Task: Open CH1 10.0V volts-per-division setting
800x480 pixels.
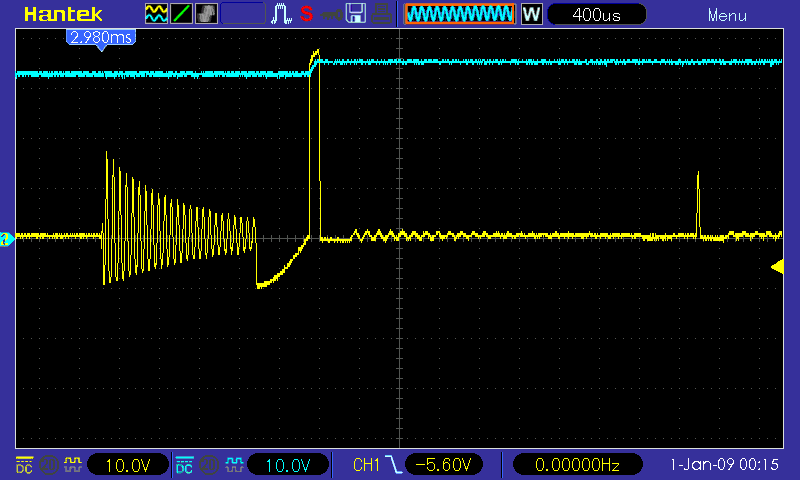Action: click(x=128, y=465)
